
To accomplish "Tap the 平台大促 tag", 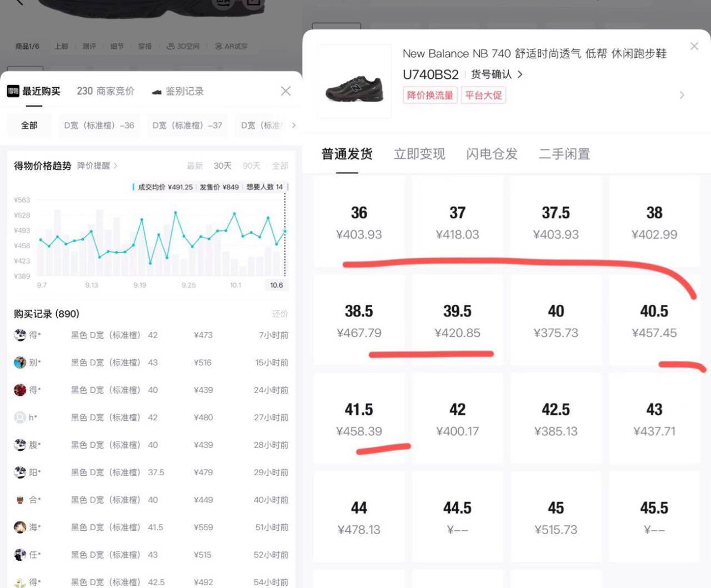I will (483, 95).
